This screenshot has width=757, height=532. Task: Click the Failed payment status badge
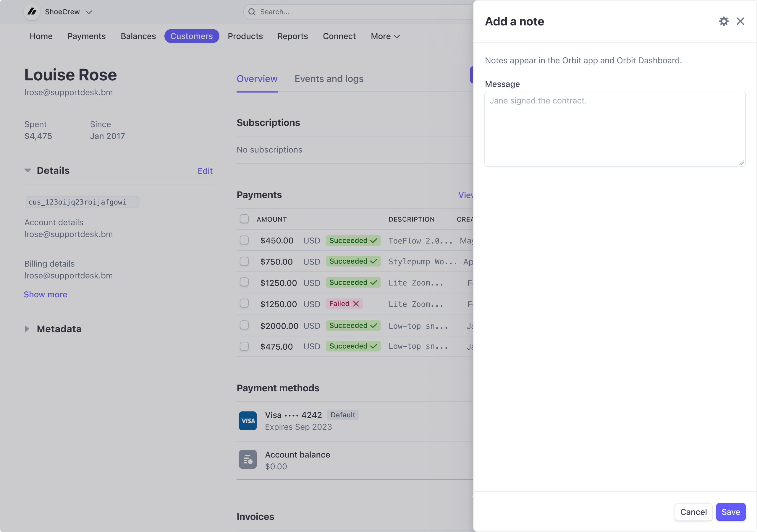[344, 304]
